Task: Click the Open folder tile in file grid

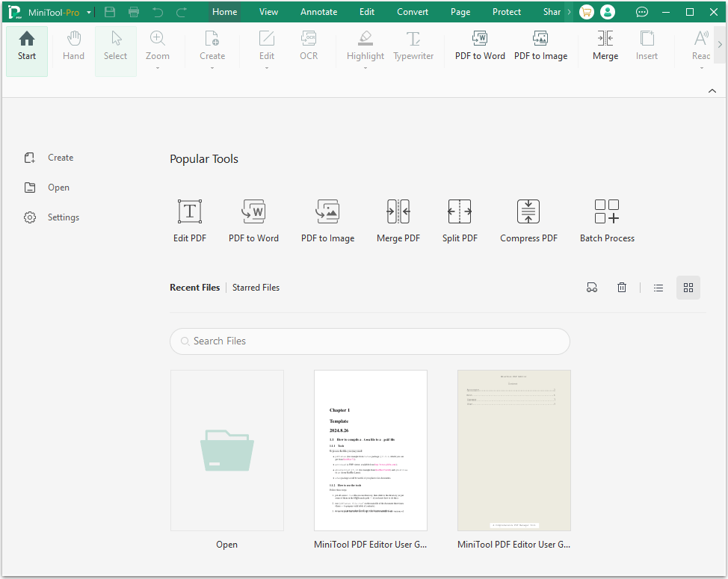Action: pyautogui.click(x=227, y=450)
